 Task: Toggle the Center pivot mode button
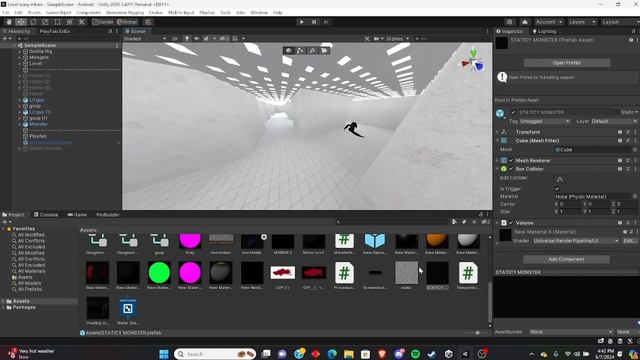tap(103, 22)
